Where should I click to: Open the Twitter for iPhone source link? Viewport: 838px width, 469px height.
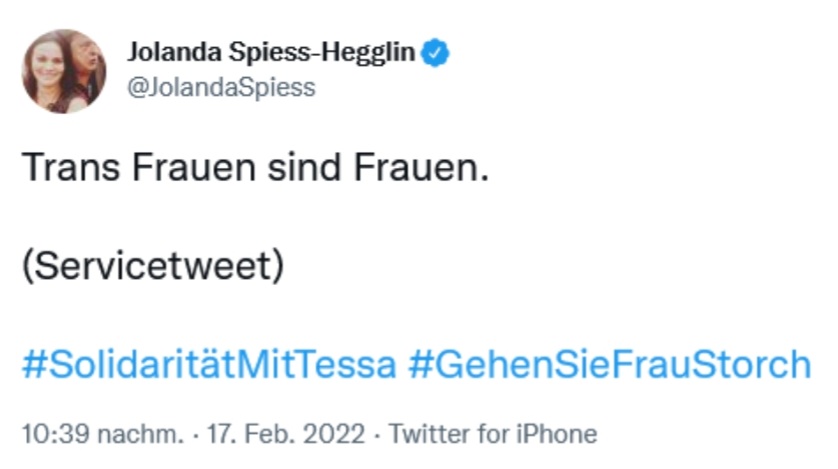493,434
